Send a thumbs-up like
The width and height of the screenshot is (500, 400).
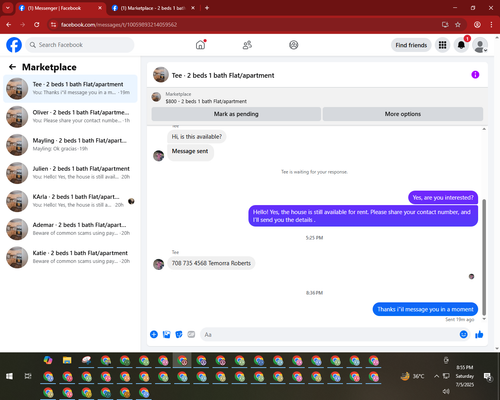click(x=479, y=334)
